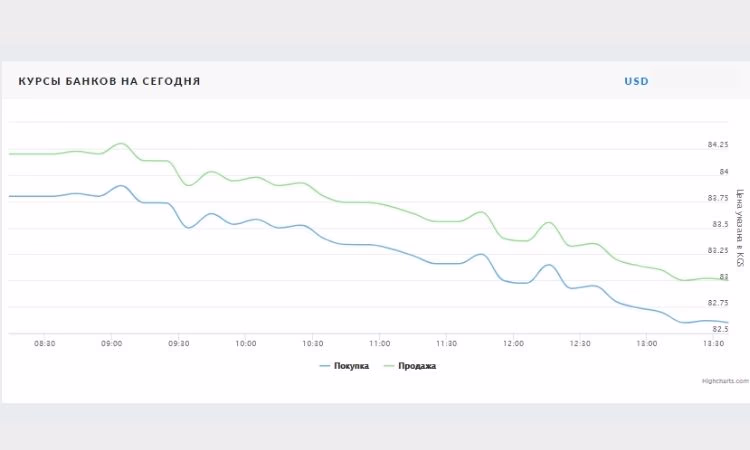This screenshot has height=450, width=750.
Task: Click the green Продажа legend line symbol
Action: click(390, 366)
